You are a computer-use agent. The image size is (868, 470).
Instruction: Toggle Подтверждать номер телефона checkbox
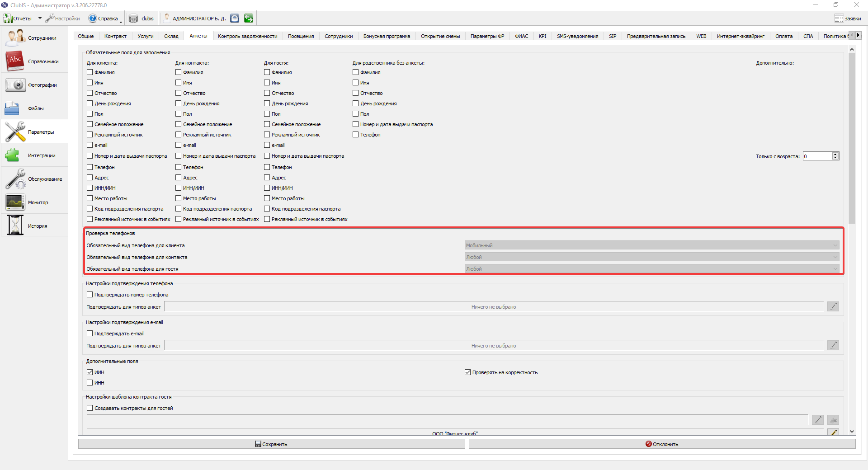(x=90, y=295)
